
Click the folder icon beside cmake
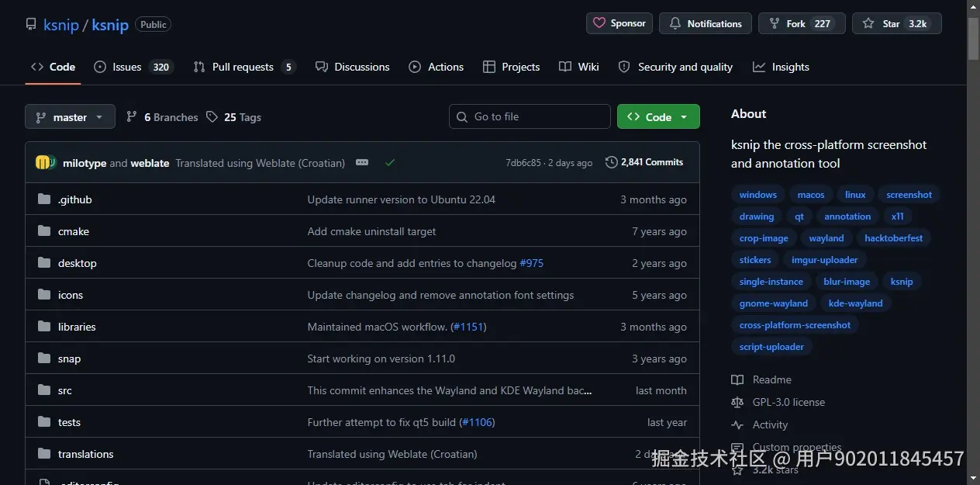point(44,231)
